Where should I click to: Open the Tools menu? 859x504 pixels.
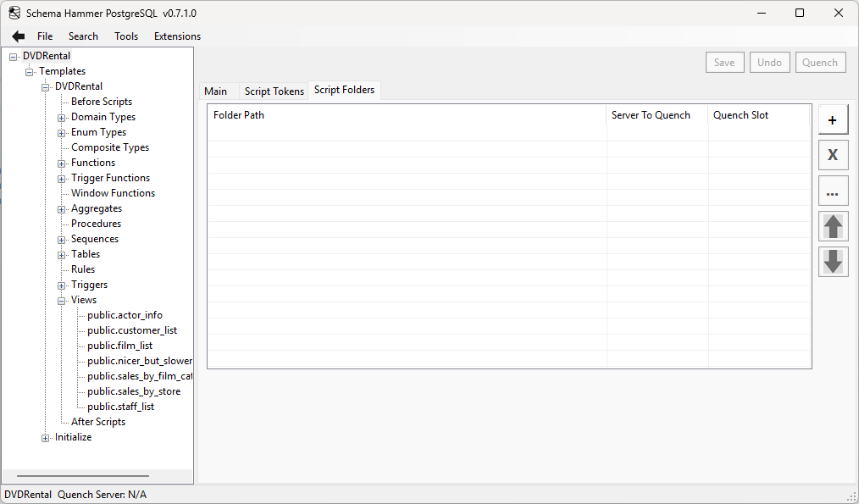[125, 36]
